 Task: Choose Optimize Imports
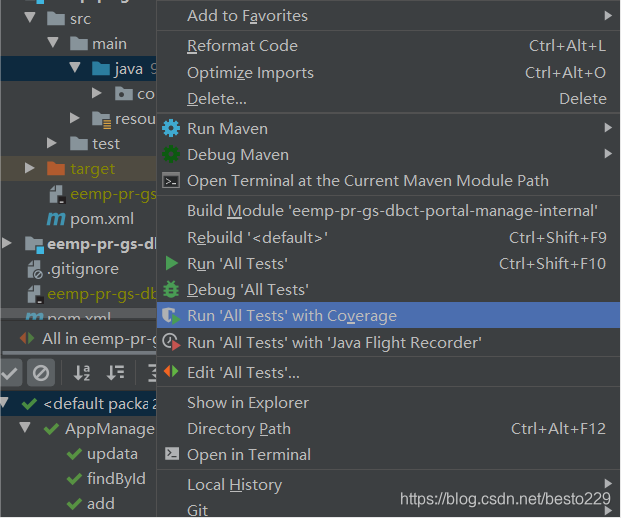coord(388,72)
